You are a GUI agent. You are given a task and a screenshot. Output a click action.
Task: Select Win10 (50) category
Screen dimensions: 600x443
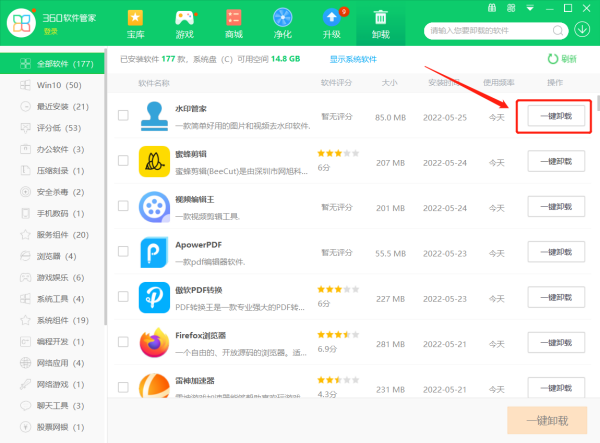[x=52, y=85]
